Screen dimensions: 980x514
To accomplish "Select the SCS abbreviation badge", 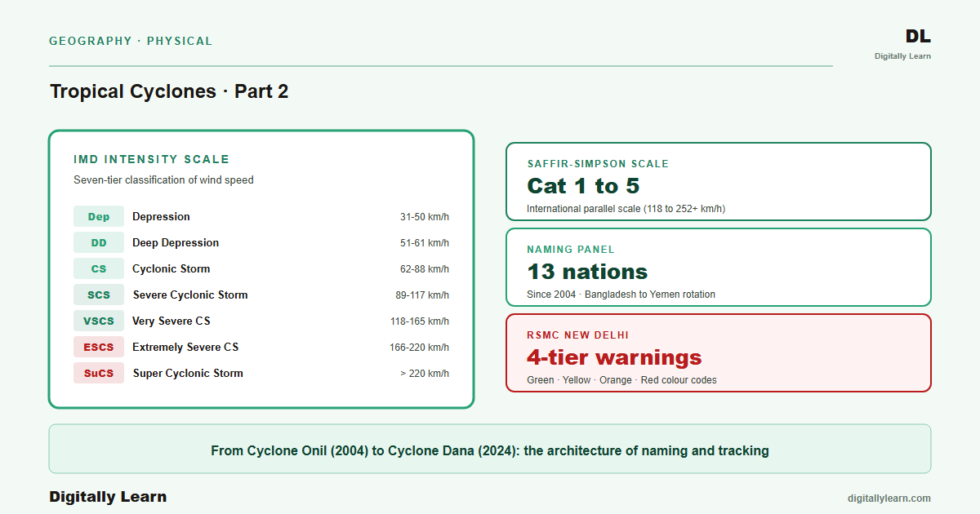I will pyautogui.click(x=99, y=295).
